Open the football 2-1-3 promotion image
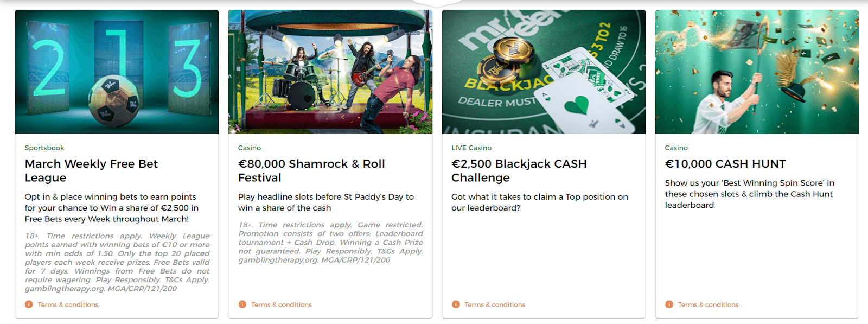Screen dimensions: 868x324 117,72
